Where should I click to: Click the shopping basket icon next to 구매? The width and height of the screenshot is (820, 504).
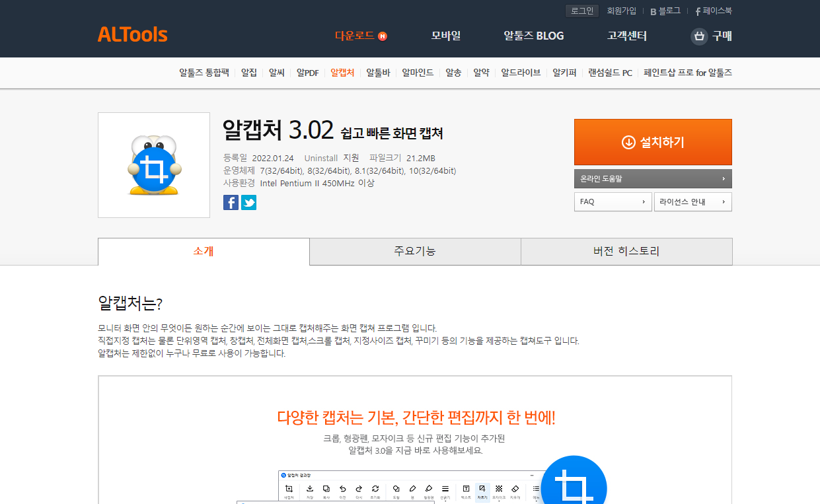point(699,36)
